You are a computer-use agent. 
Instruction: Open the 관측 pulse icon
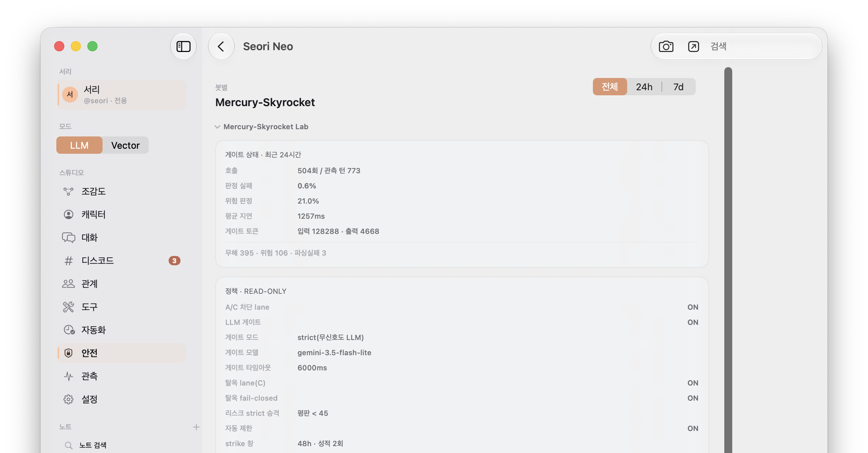(68, 376)
